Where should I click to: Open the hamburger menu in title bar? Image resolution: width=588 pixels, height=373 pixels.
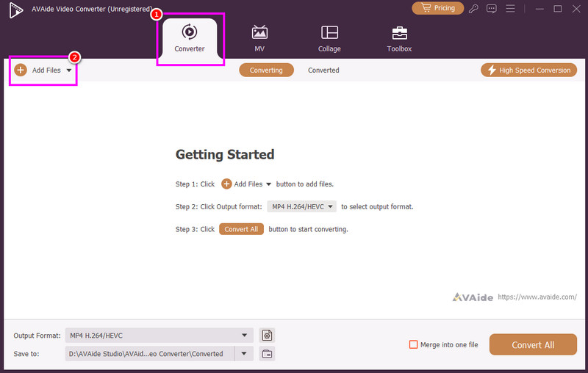point(509,9)
